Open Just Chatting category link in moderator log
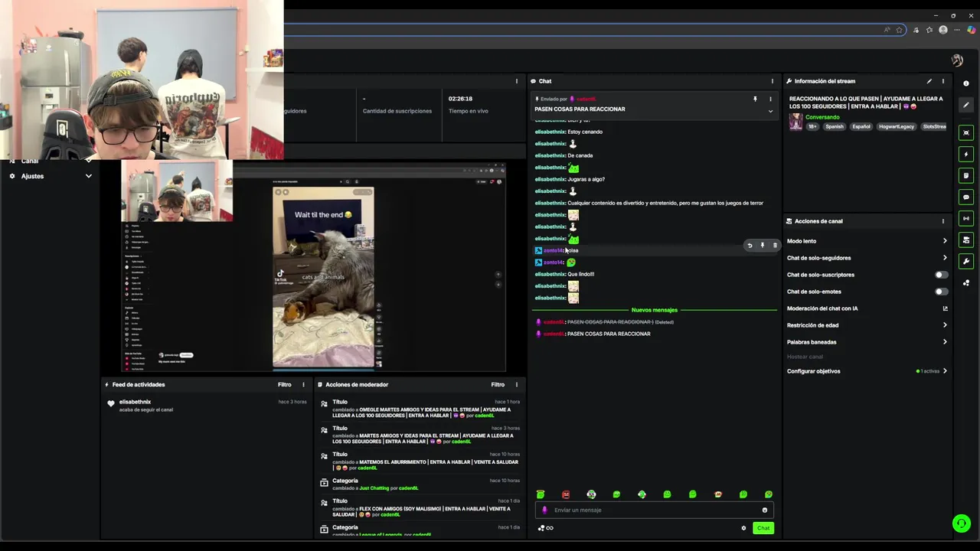This screenshot has height=551, width=980. click(x=374, y=488)
